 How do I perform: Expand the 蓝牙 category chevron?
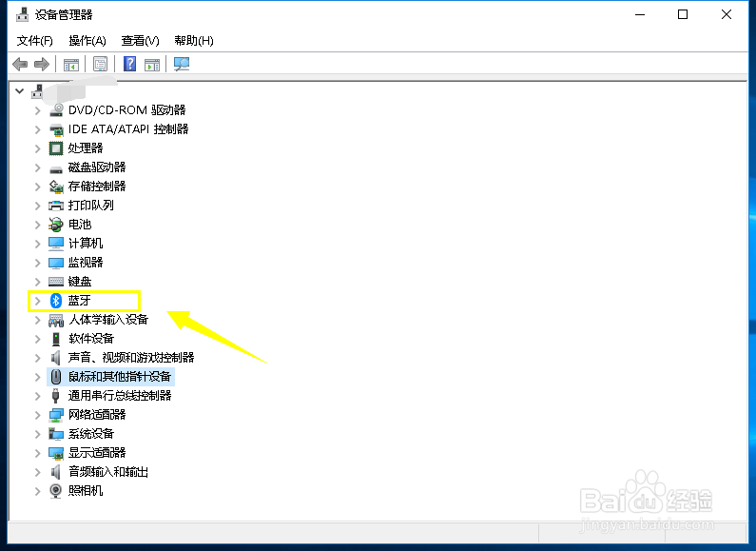coord(38,301)
